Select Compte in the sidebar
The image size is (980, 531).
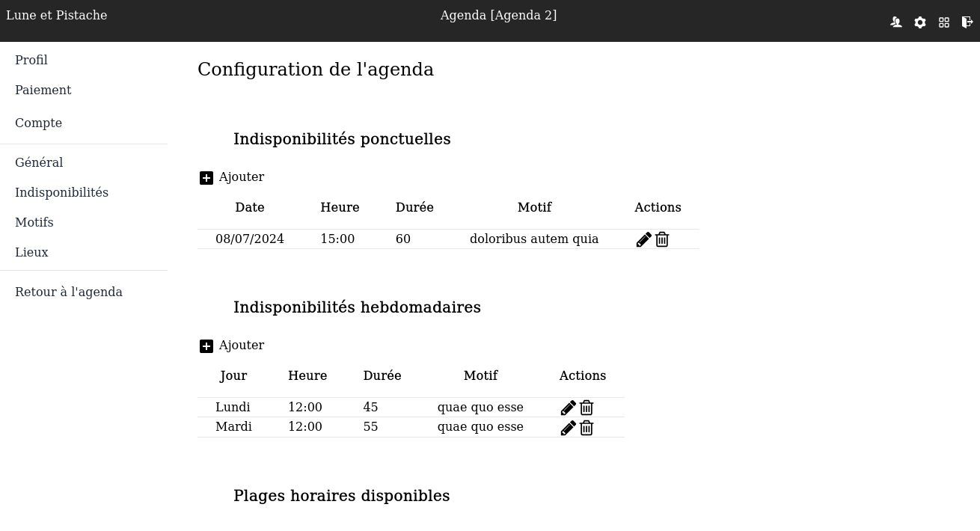(39, 123)
